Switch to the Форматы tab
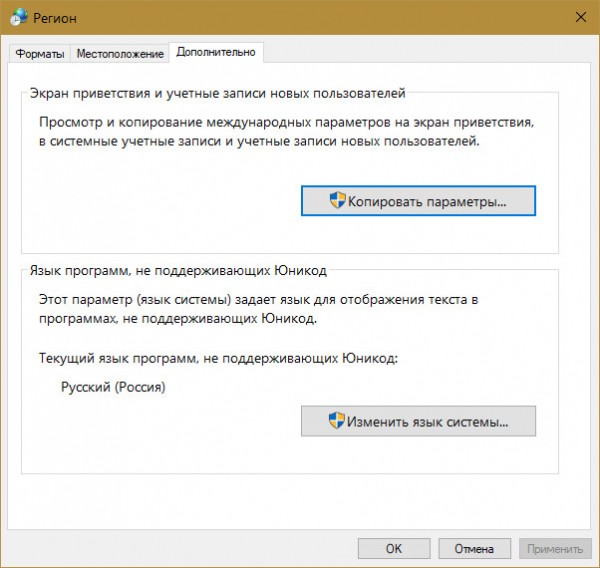The width and height of the screenshot is (600, 568). click(40, 54)
